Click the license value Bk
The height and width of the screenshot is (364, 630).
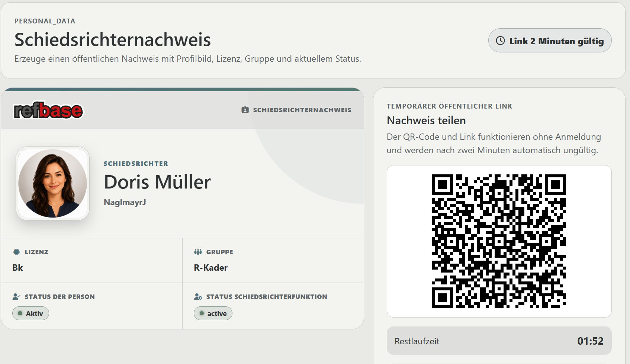pos(17,267)
